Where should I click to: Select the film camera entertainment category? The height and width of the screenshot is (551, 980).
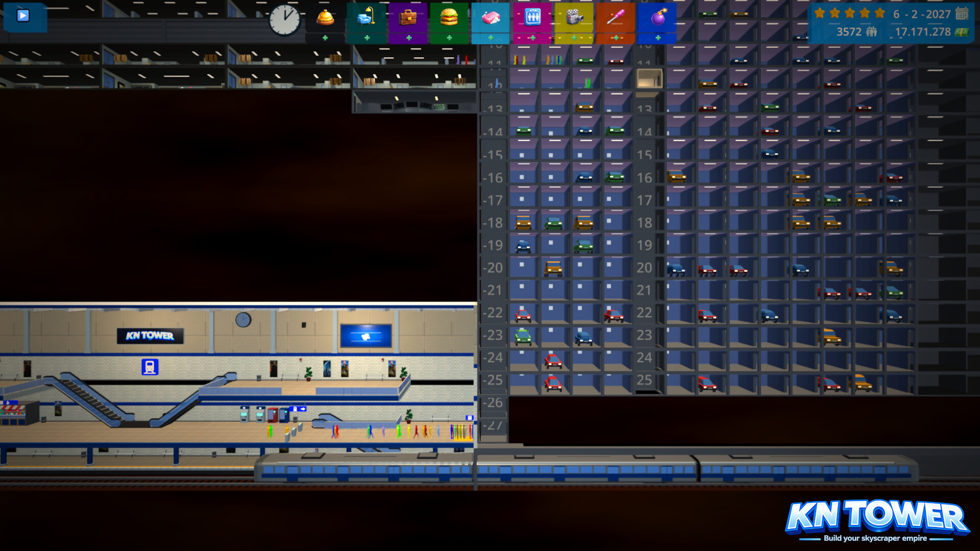pos(574,18)
